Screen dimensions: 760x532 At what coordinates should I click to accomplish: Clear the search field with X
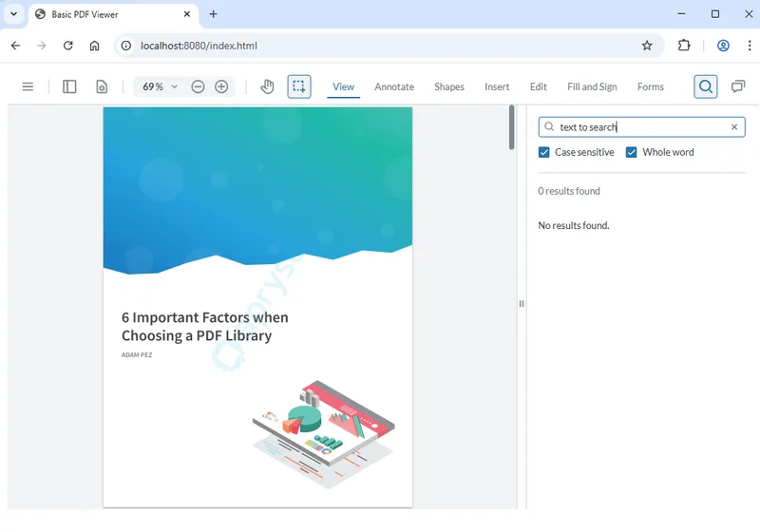tap(734, 127)
